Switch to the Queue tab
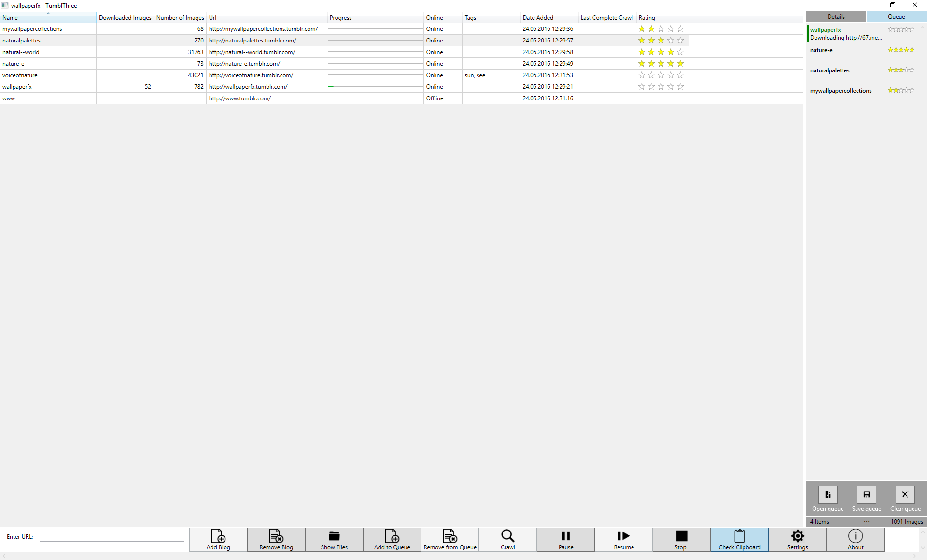927x560 pixels. click(897, 17)
